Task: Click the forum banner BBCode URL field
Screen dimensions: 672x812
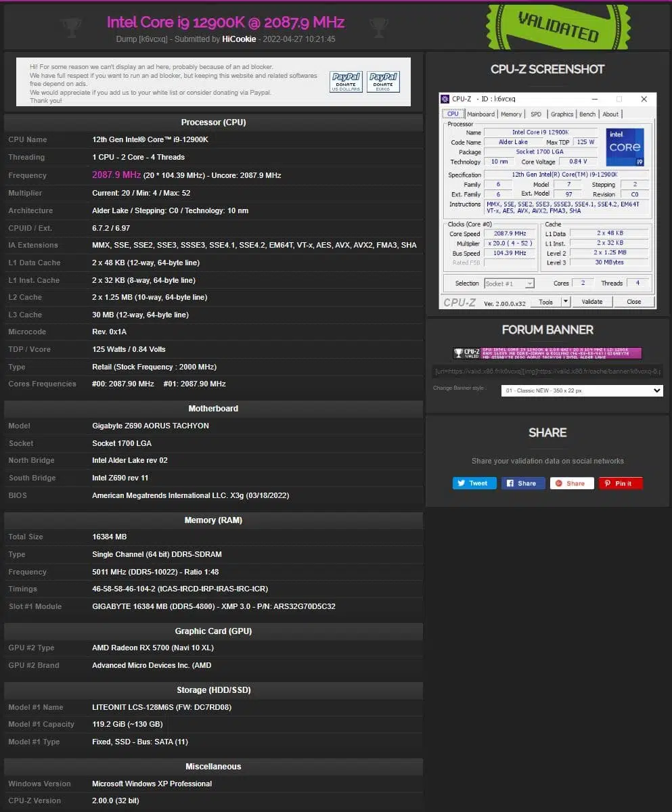Action: (547, 371)
